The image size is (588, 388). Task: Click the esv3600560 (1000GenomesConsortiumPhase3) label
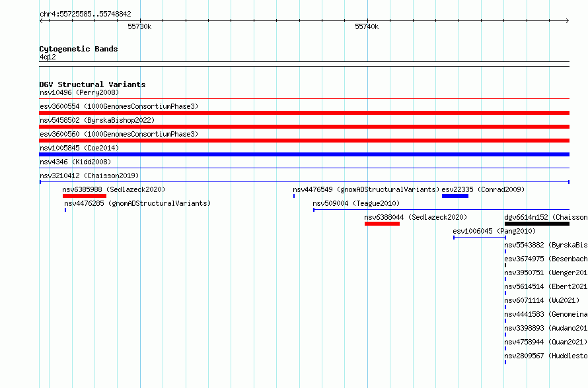pos(119,134)
